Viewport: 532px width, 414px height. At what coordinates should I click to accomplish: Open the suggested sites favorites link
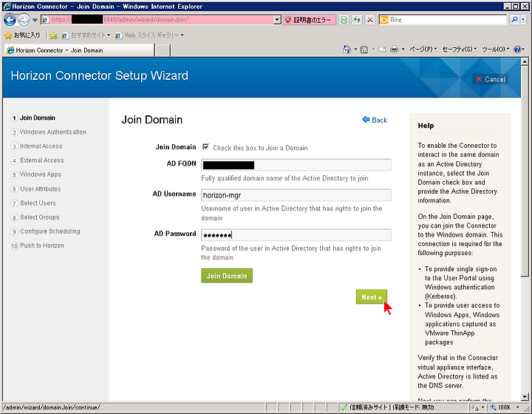click(86, 35)
